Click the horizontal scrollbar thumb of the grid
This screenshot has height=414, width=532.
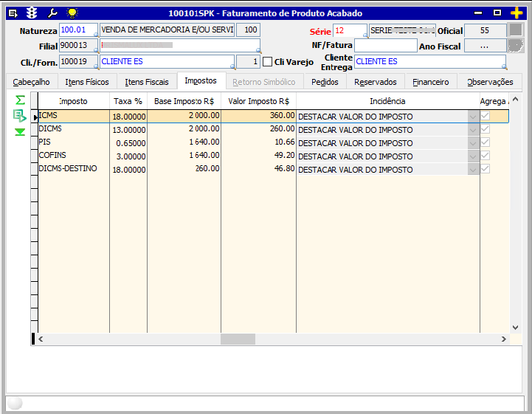(x=238, y=339)
